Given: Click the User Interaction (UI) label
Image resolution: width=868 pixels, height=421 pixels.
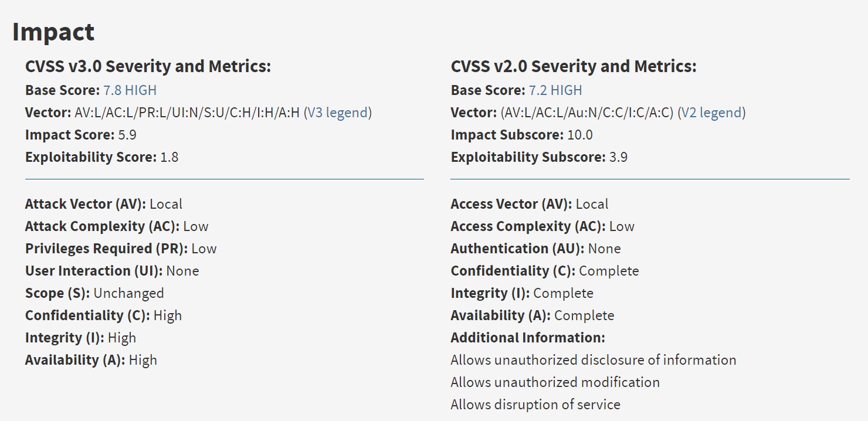Looking at the screenshot, I should pos(94,271).
